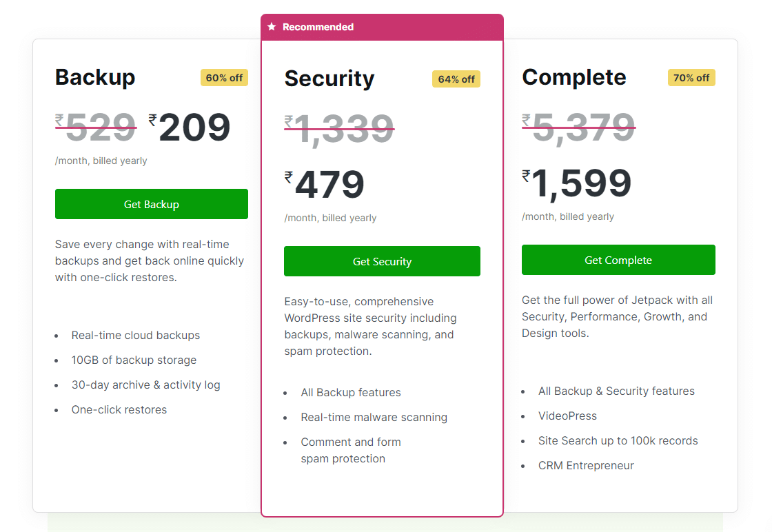The height and width of the screenshot is (532, 772).
Task: Click the crossed-out ₹1,339 price
Action: [339, 129]
